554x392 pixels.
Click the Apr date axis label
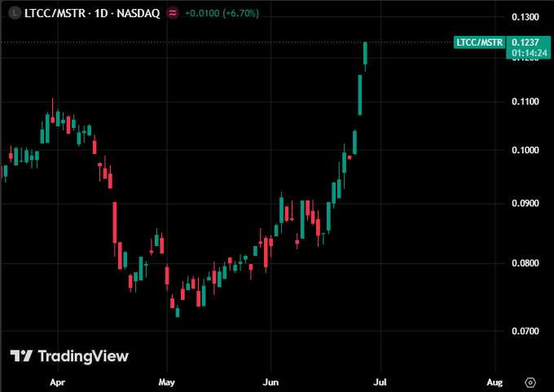pos(58,382)
